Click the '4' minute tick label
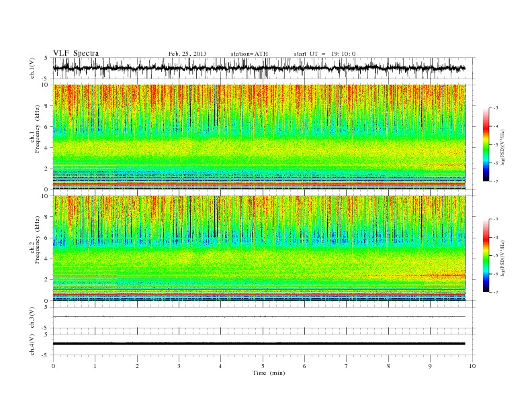The width and height of the screenshot is (532, 411). pos(220,366)
